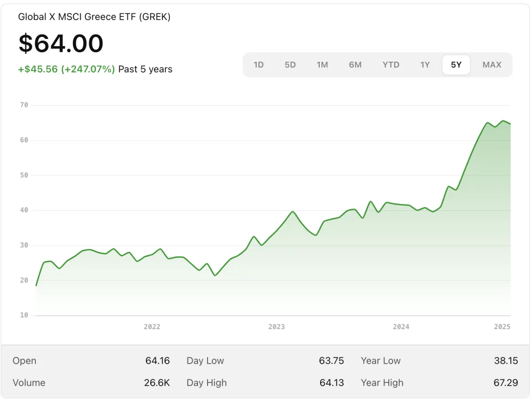Click the 2024 x-axis label

click(401, 327)
